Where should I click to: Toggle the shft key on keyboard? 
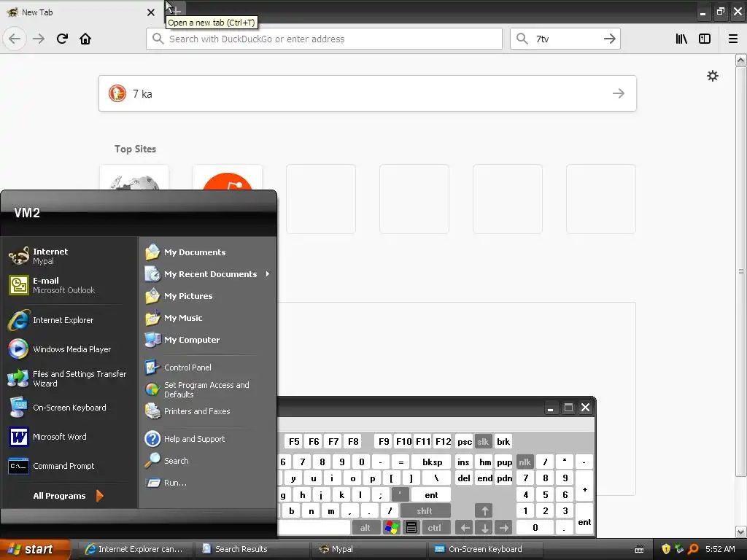425,511
